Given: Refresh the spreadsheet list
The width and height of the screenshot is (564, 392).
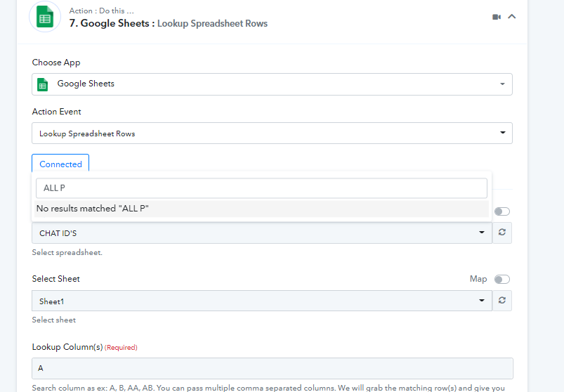Looking at the screenshot, I should tap(502, 233).
